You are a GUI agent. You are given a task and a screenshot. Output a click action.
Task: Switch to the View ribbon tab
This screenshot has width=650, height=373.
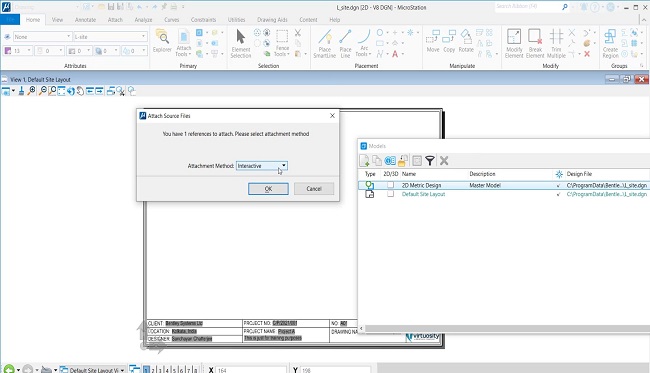tap(57, 19)
